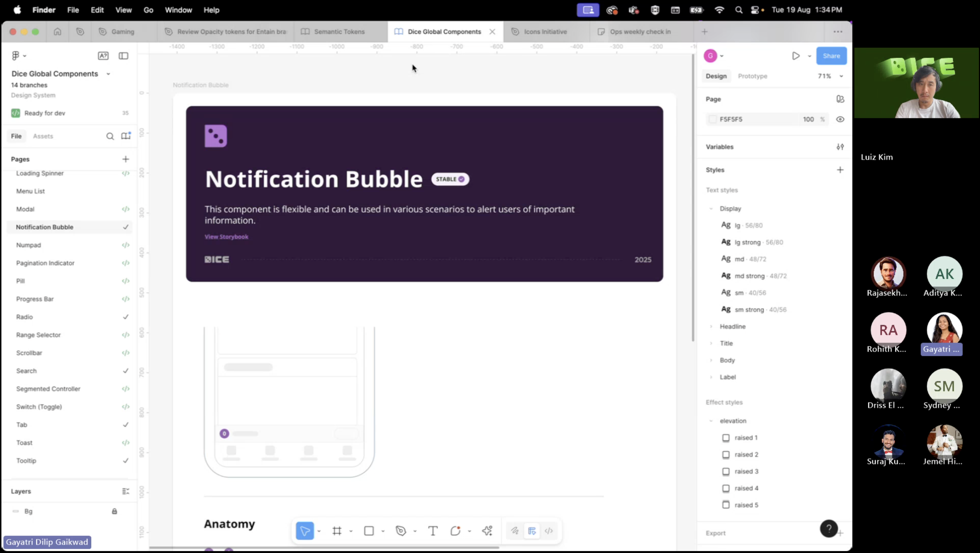Image resolution: width=980 pixels, height=553 pixels.
Task: Select the Rectangle shape tool
Action: tap(369, 531)
